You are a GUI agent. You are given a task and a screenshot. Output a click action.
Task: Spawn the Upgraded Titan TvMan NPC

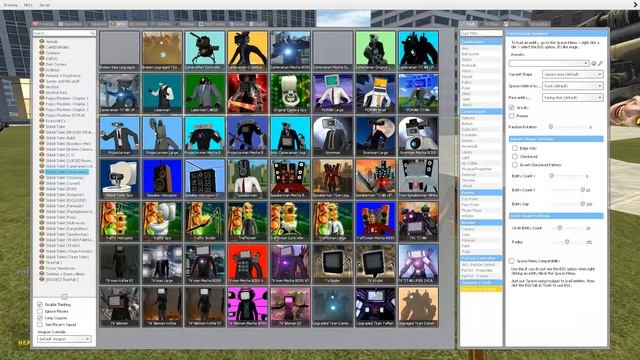tap(375, 307)
